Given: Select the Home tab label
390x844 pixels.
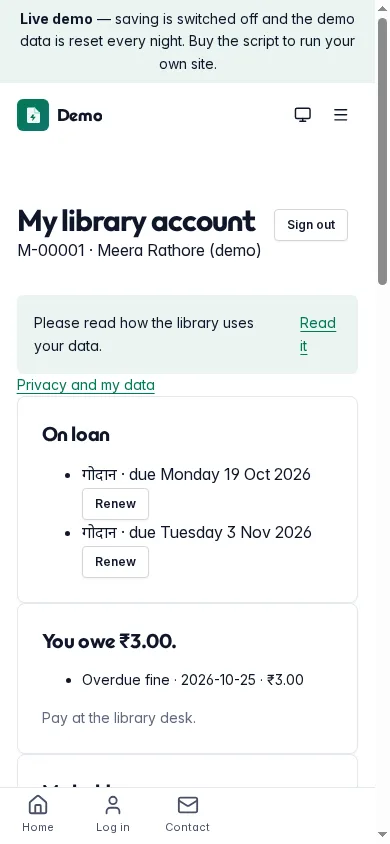Looking at the screenshot, I should tap(38, 827).
